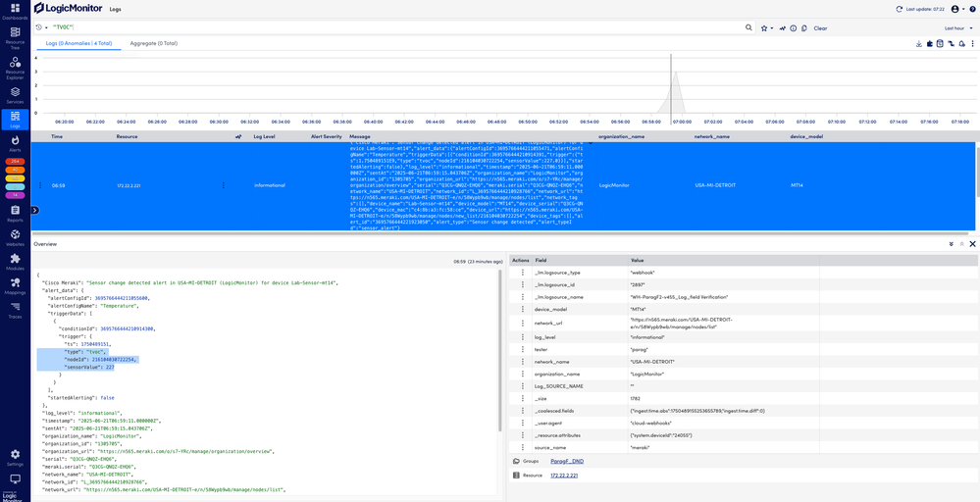Click the search magnifier icon
Viewport: 980px width, 502px height.
point(748,28)
